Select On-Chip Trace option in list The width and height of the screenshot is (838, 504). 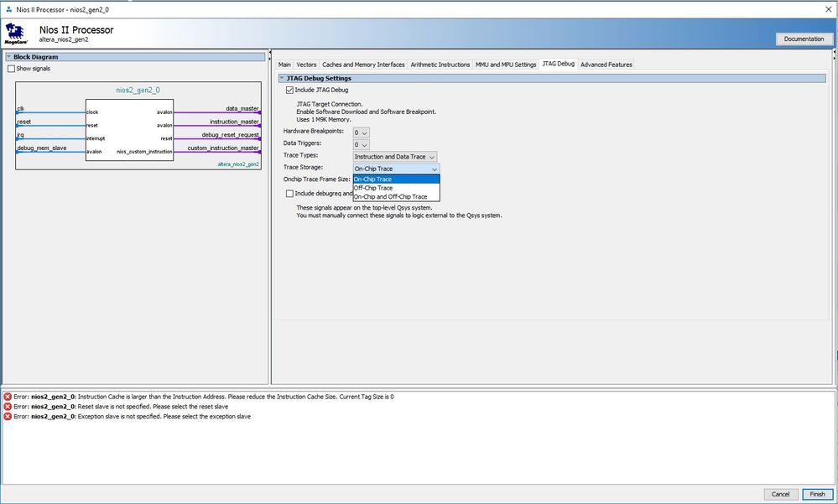[x=396, y=179]
